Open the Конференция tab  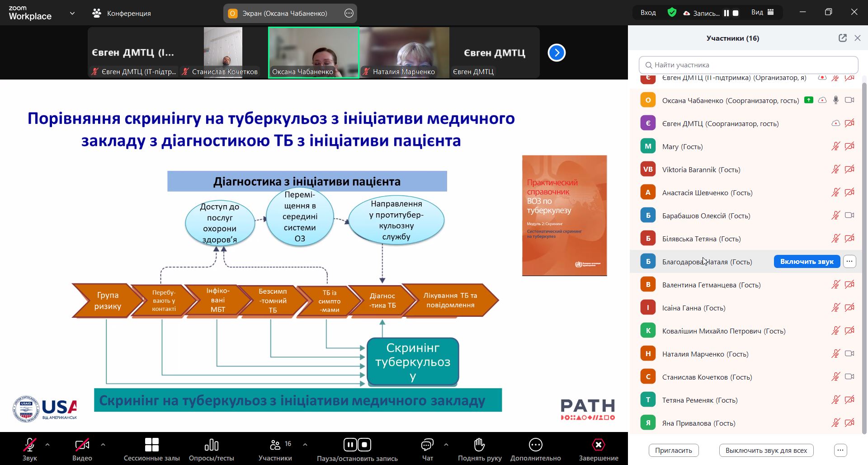122,13
